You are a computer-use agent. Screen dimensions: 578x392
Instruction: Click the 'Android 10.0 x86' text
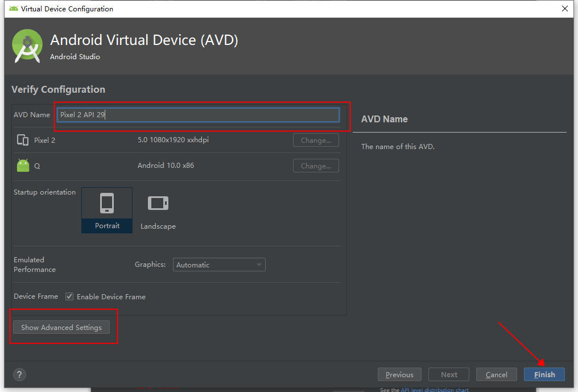pyautogui.click(x=166, y=165)
